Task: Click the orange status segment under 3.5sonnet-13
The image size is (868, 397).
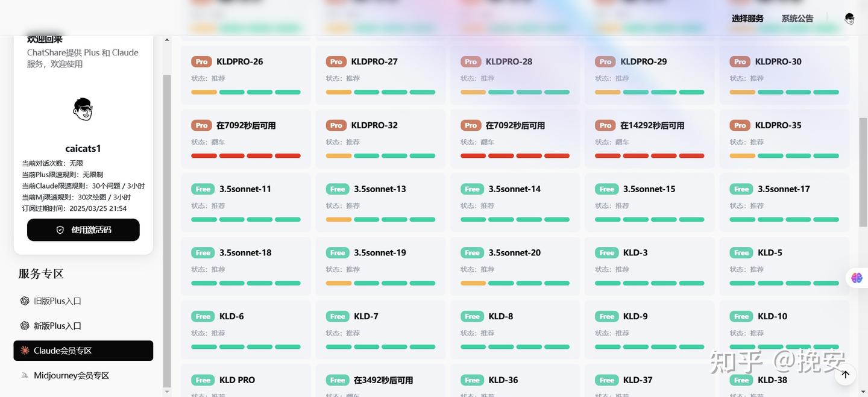Action: (338, 219)
